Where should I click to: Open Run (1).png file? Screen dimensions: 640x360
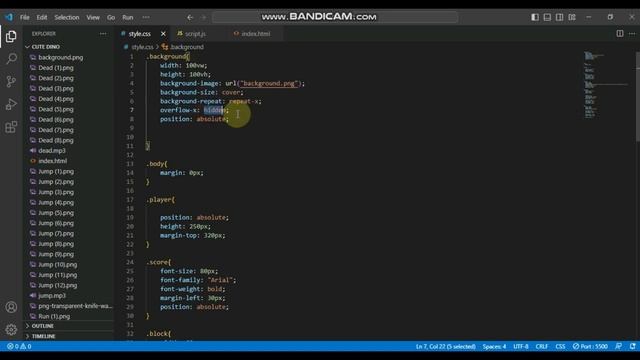pos(54,316)
